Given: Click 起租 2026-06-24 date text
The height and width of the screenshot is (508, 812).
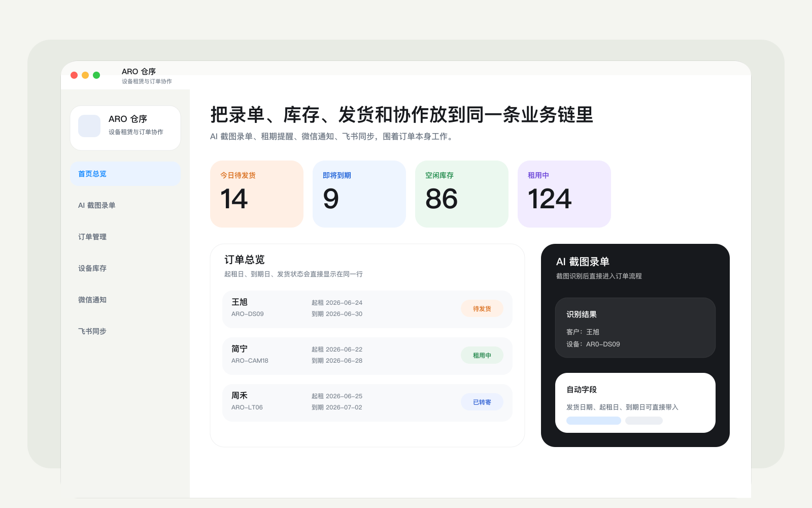Looking at the screenshot, I should (337, 303).
